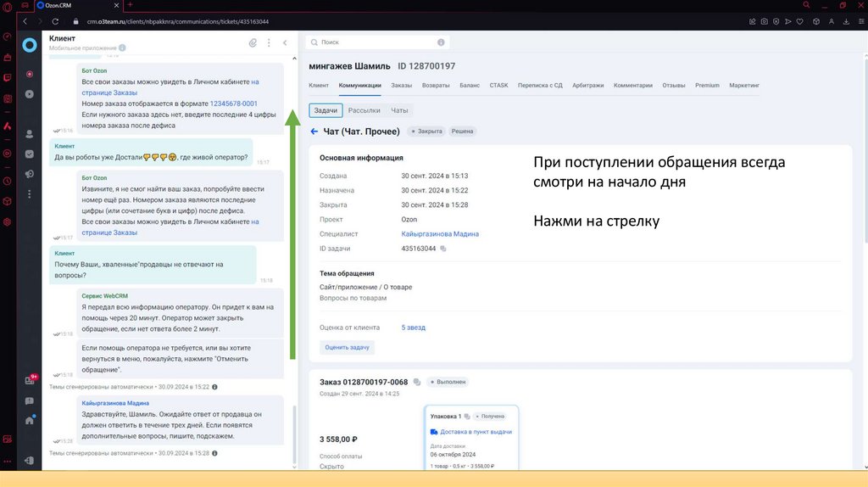
Task: Select the Задачи sub-tab
Action: pos(325,110)
